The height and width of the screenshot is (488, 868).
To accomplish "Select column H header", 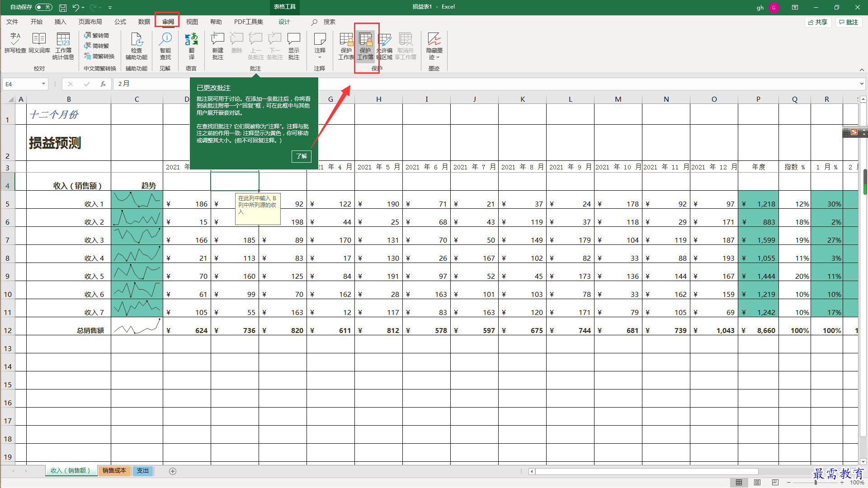I will 378,99.
